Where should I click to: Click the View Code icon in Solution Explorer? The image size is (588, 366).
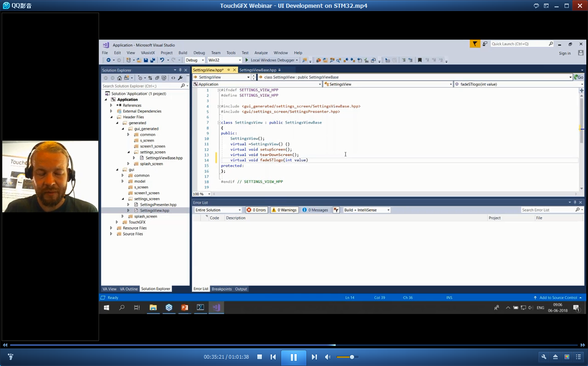tap(173, 78)
